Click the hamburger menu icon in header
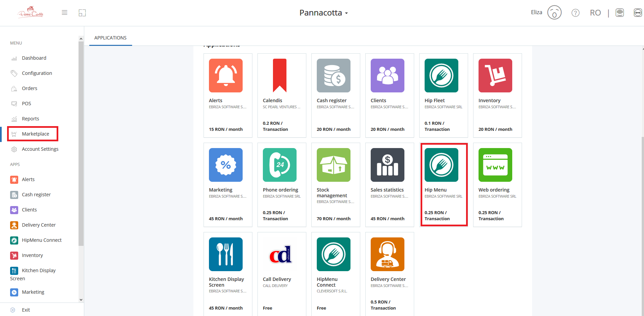 coord(65,12)
